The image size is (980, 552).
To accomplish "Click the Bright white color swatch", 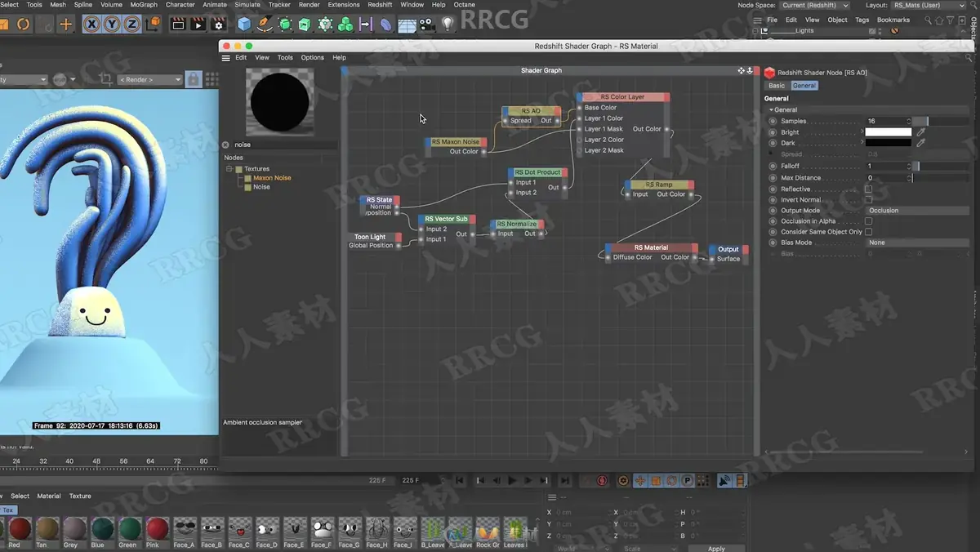I will click(889, 132).
